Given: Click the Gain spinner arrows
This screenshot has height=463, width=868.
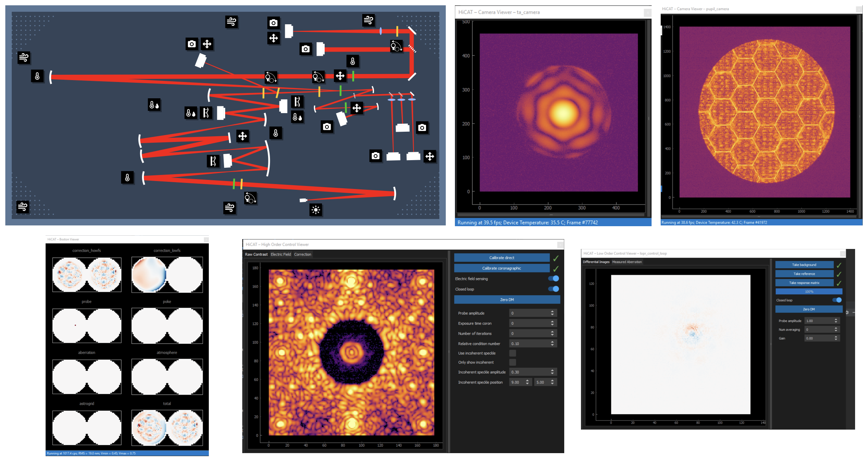Looking at the screenshot, I should pos(836,338).
